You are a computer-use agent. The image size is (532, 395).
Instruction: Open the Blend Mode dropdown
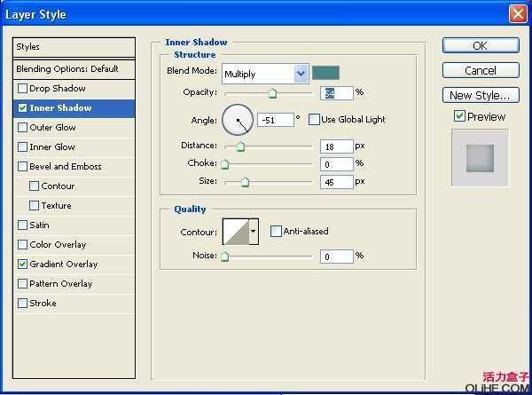[x=301, y=73]
